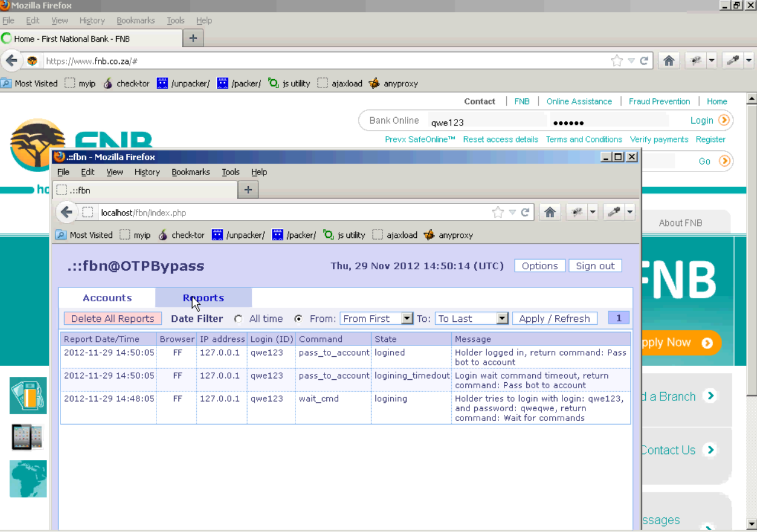Open View menu in FNB main window
Viewport: 757px width, 532px height.
59,21
